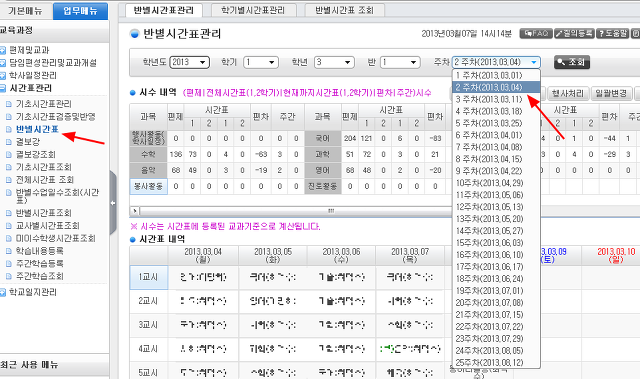Select 15주차(2013.06.03) option

(x=496, y=243)
